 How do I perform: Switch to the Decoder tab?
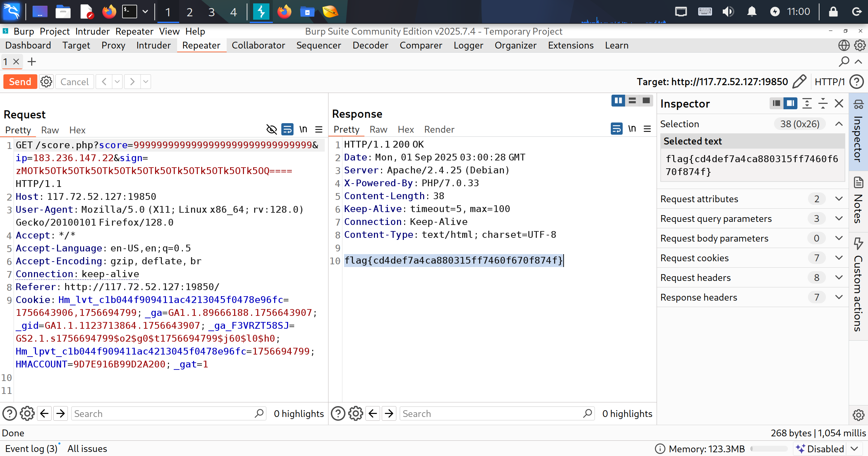(x=370, y=45)
